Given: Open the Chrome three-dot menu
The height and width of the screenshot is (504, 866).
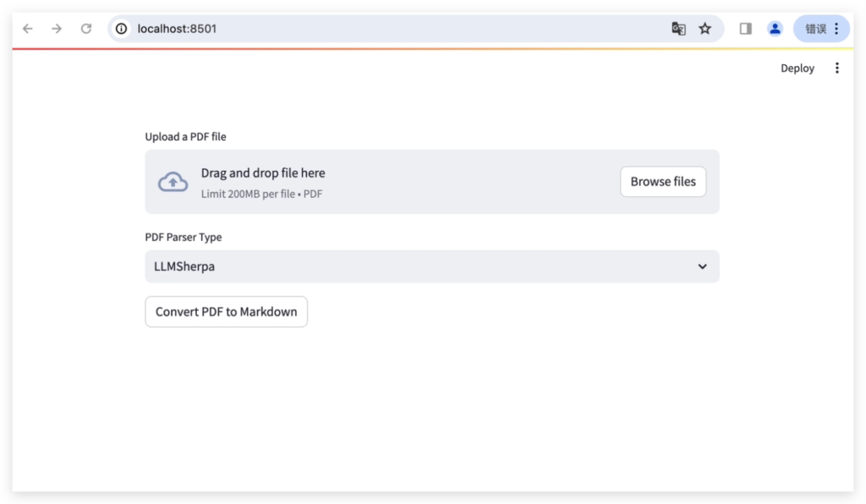Looking at the screenshot, I should pos(836,29).
